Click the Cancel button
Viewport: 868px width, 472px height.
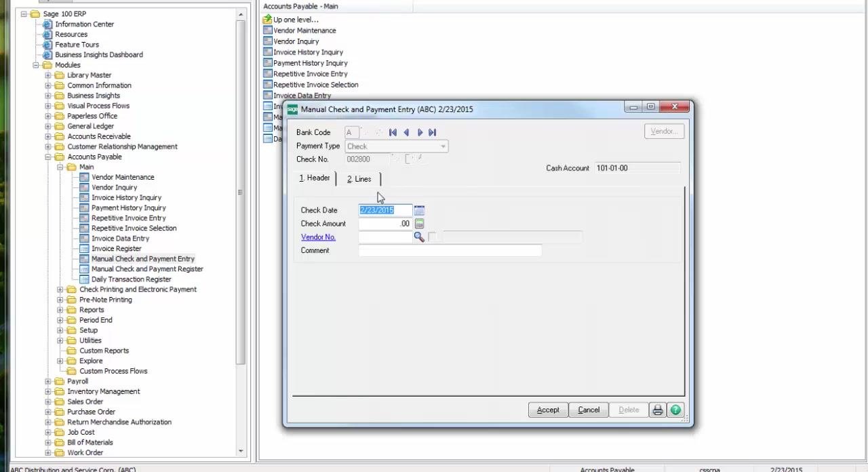[x=589, y=410]
